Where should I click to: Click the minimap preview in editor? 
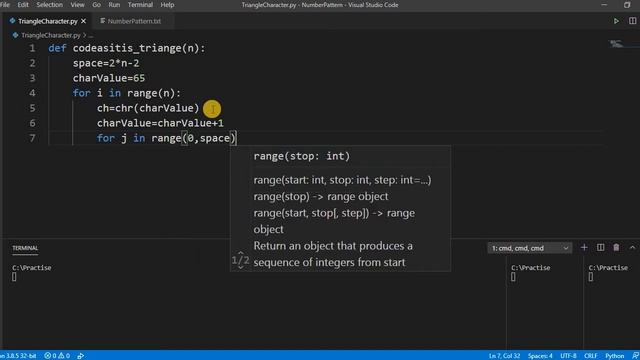point(616,44)
